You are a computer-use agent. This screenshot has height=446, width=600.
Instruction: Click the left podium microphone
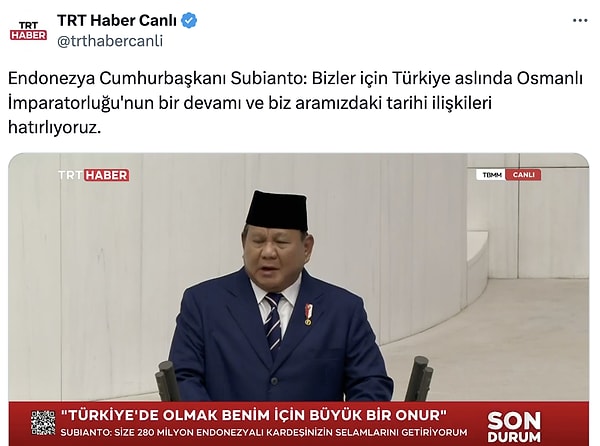click(x=167, y=381)
